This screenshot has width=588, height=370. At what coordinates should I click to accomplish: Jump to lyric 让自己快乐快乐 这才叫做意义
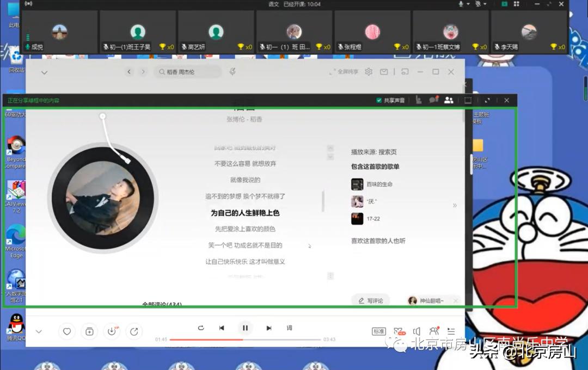[x=245, y=262]
